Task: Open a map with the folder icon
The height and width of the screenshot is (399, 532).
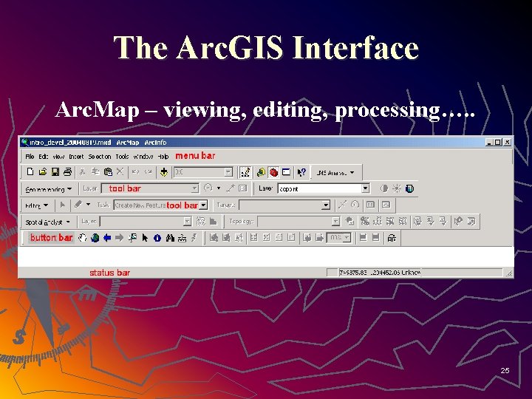Action: [x=43, y=172]
